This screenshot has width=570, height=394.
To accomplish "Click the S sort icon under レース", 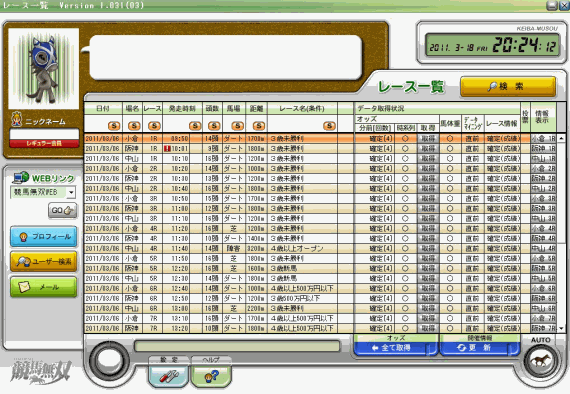I will click(x=154, y=126).
